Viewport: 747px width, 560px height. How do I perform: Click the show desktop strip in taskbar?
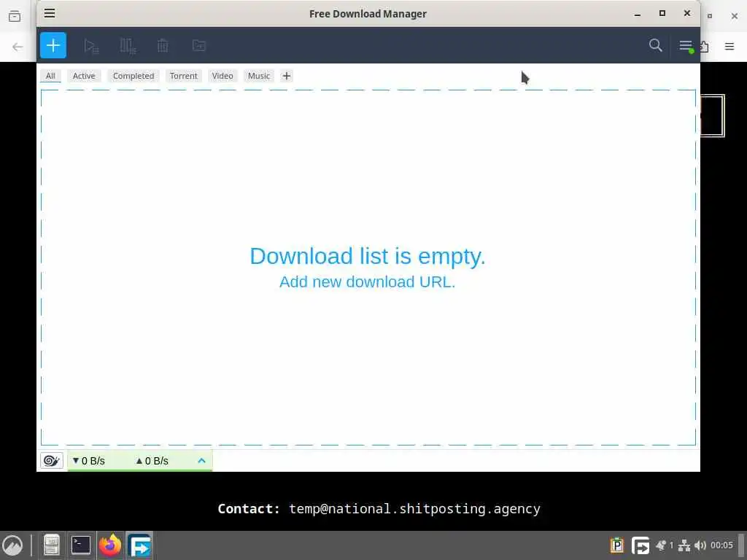742,545
